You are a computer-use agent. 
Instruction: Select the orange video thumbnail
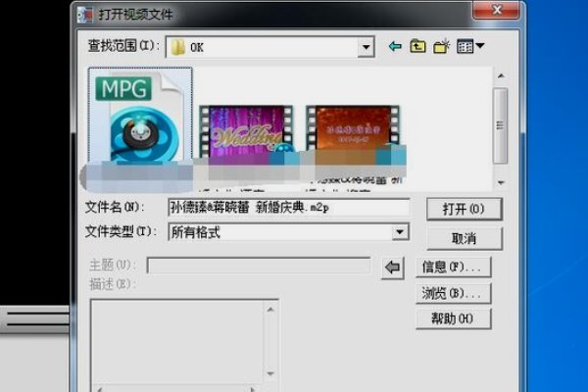coord(353,131)
